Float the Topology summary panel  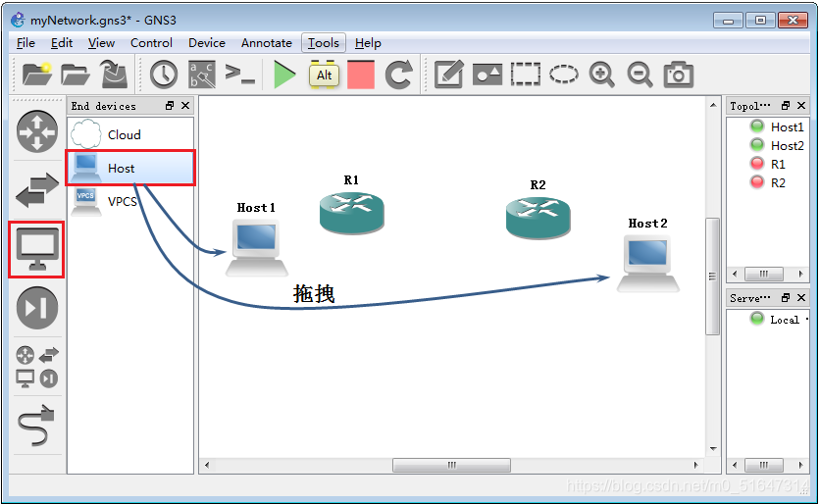point(785,106)
